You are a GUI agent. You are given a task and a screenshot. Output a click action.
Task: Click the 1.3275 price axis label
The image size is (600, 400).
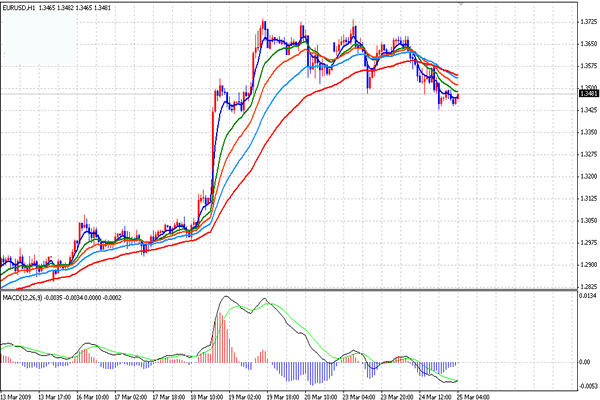[x=589, y=154]
